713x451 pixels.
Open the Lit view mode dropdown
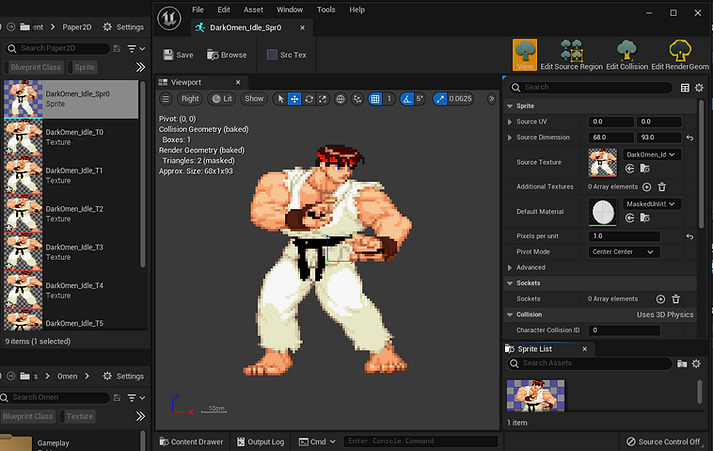pyautogui.click(x=222, y=99)
